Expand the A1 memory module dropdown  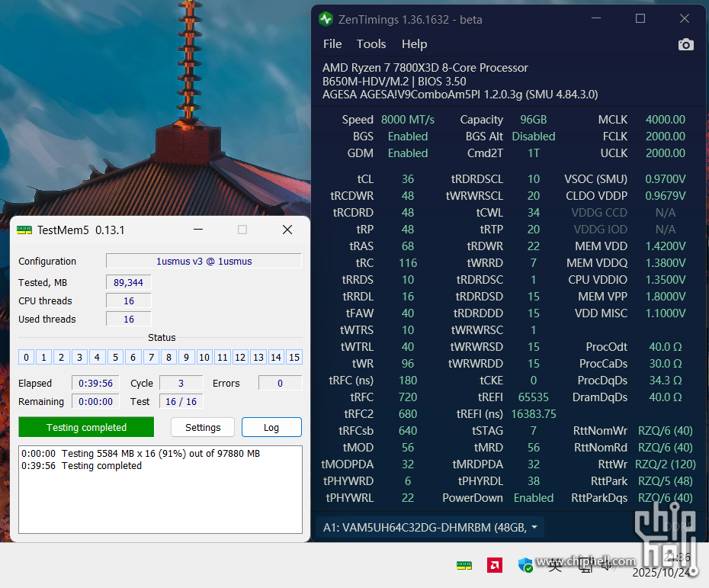pyautogui.click(x=534, y=527)
